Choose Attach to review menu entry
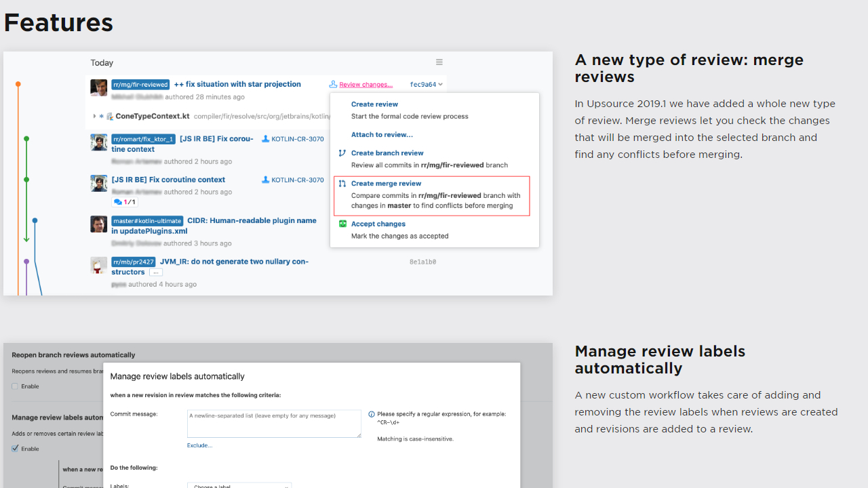 point(382,135)
